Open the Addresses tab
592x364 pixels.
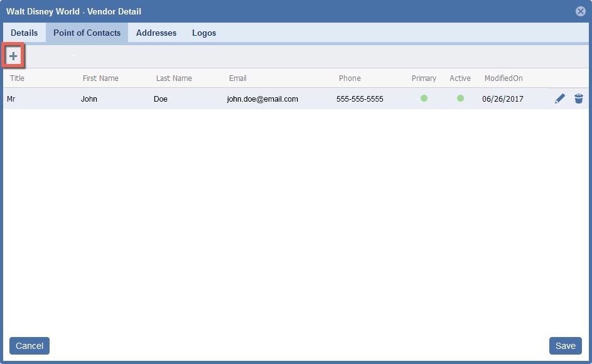[x=156, y=33]
